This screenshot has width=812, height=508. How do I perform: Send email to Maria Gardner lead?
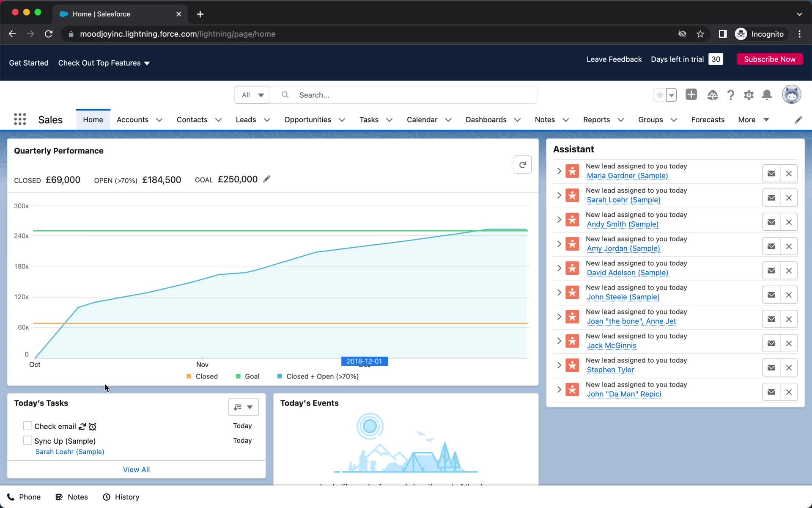click(771, 174)
